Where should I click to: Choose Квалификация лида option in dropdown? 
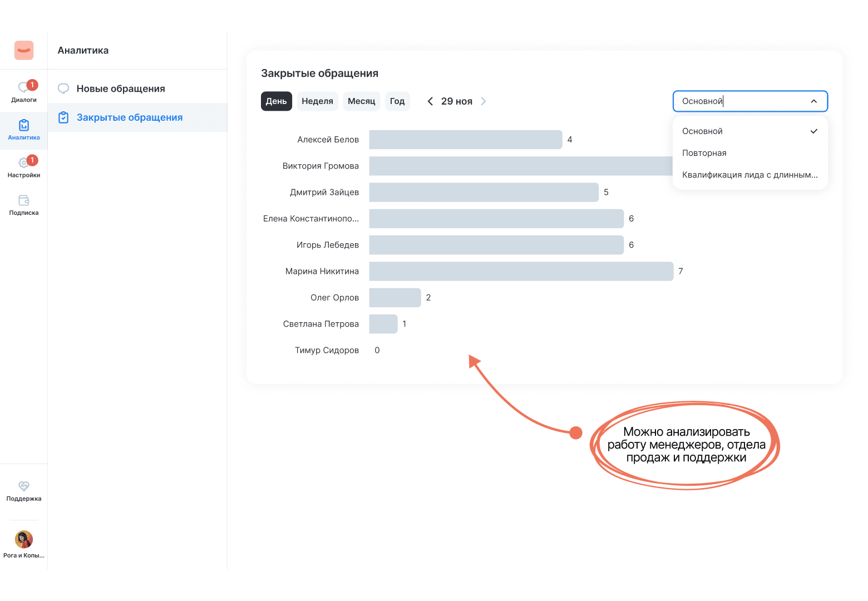749,175
